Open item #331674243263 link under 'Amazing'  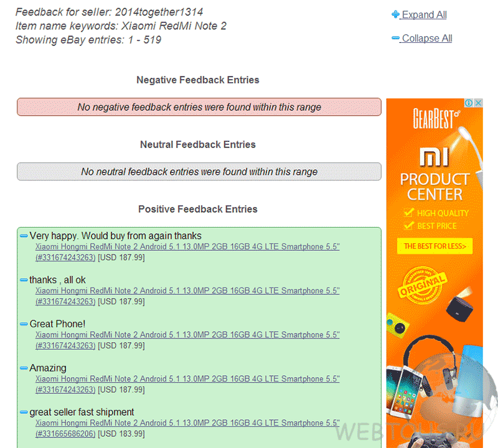coord(65,390)
